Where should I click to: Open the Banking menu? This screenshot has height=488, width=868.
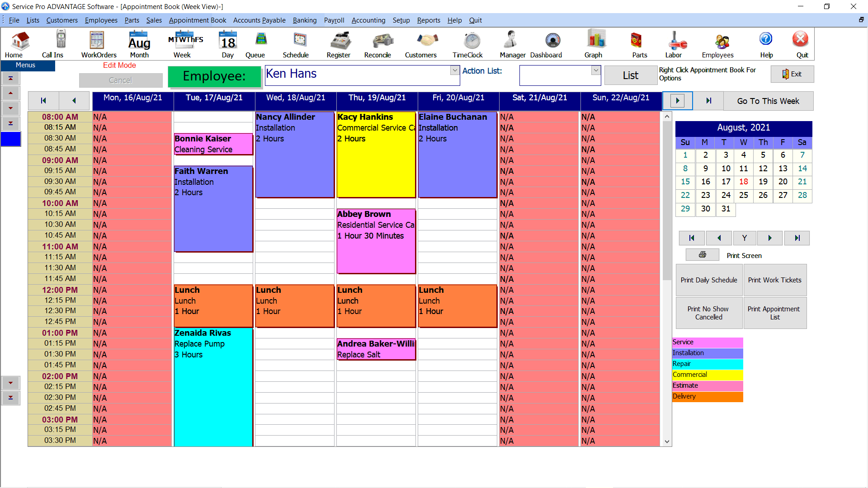pyautogui.click(x=305, y=20)
